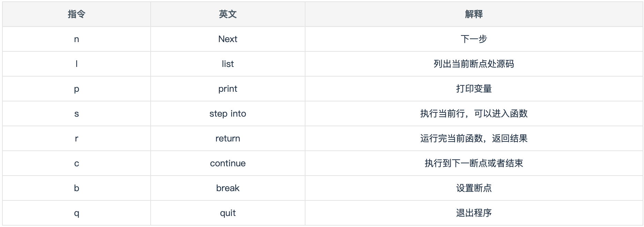Click the 运行完当前函数，返回结果 cell
Screen dimensions: 644x227
tap(474, 138)
